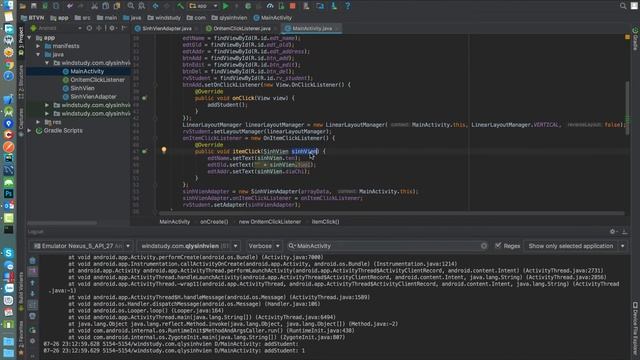Switch to SinhVienAdapter.java tab
Screen dimensions: 640x360
167,29
